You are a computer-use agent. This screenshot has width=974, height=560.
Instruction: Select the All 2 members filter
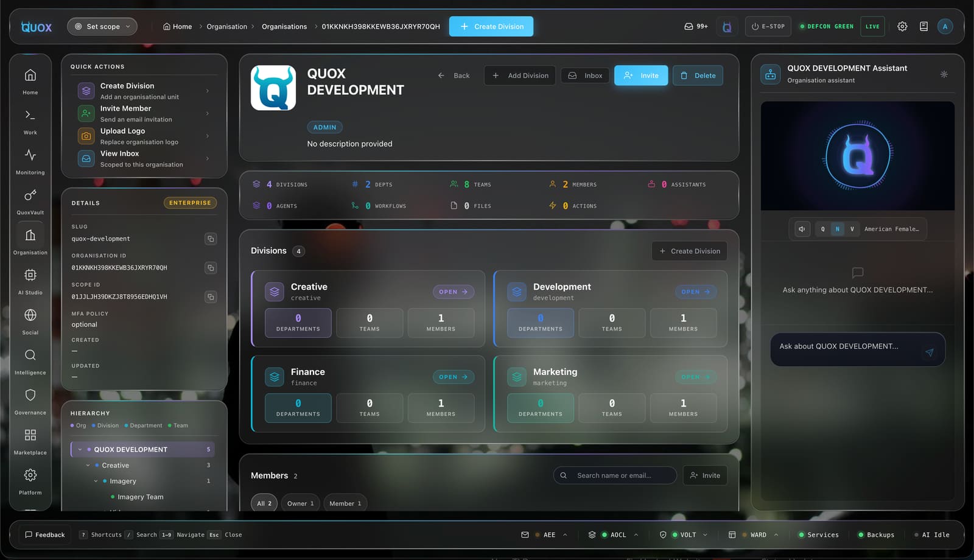point(264,503)
